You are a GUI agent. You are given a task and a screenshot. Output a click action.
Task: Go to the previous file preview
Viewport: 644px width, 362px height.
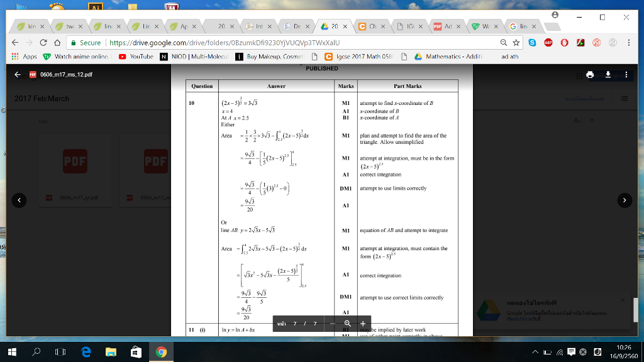(x=19, y=200)
